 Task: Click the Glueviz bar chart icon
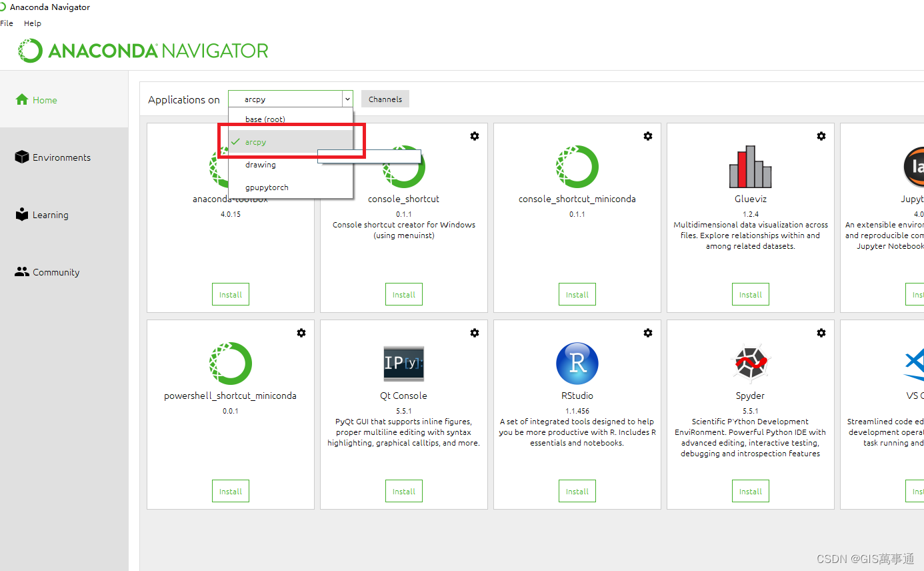click(751, 167)
